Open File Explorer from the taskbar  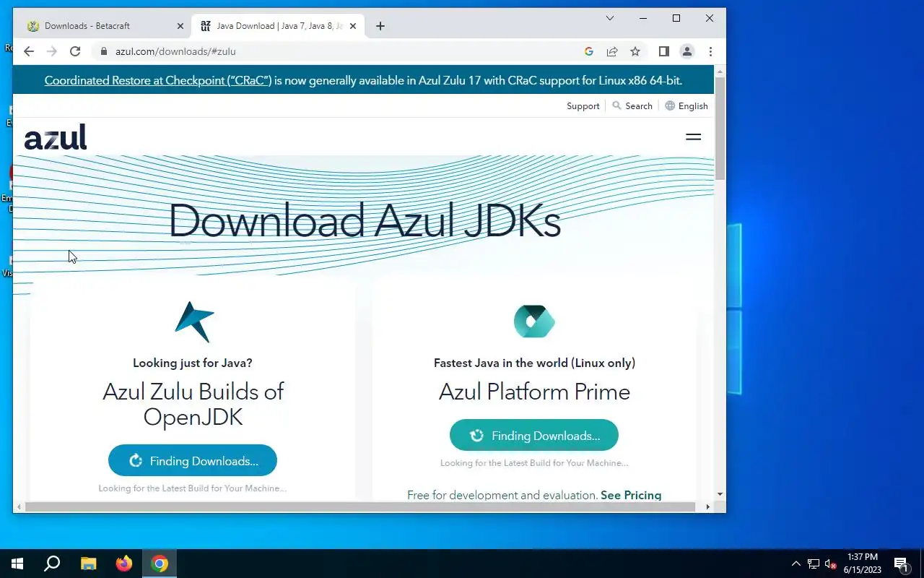[x=88, y=564]
